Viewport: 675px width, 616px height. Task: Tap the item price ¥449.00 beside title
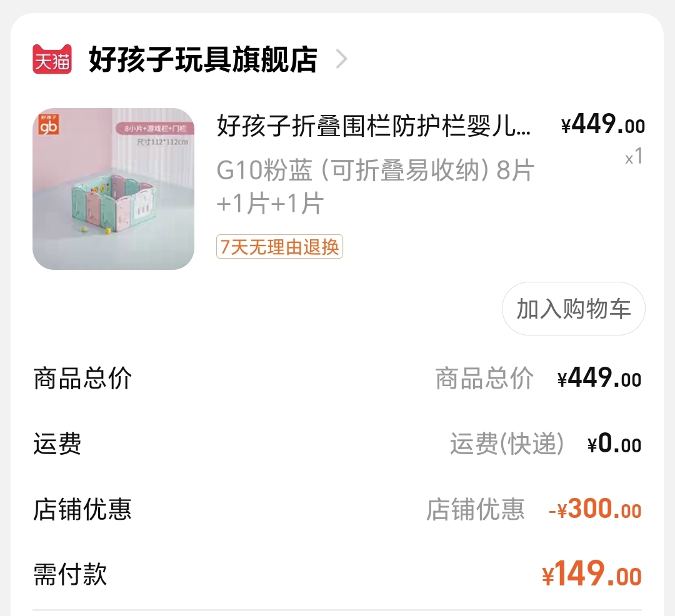tap(602, 125)
